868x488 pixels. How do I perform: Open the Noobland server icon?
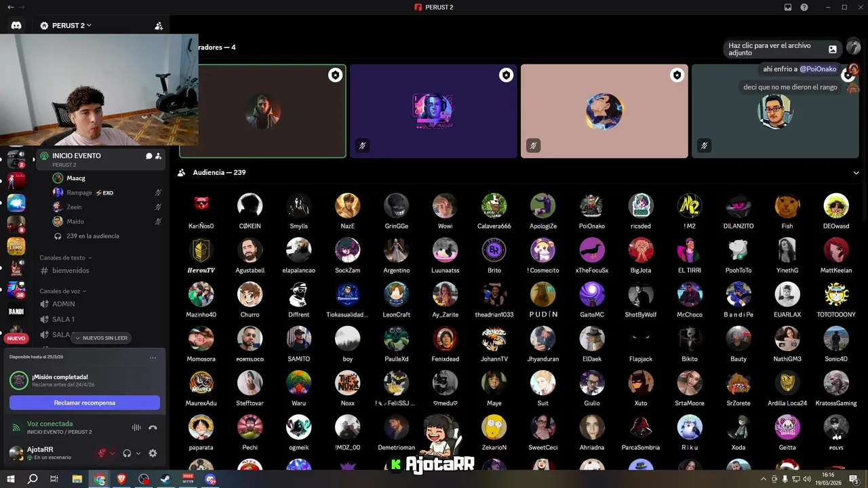(x=16, y=246)
